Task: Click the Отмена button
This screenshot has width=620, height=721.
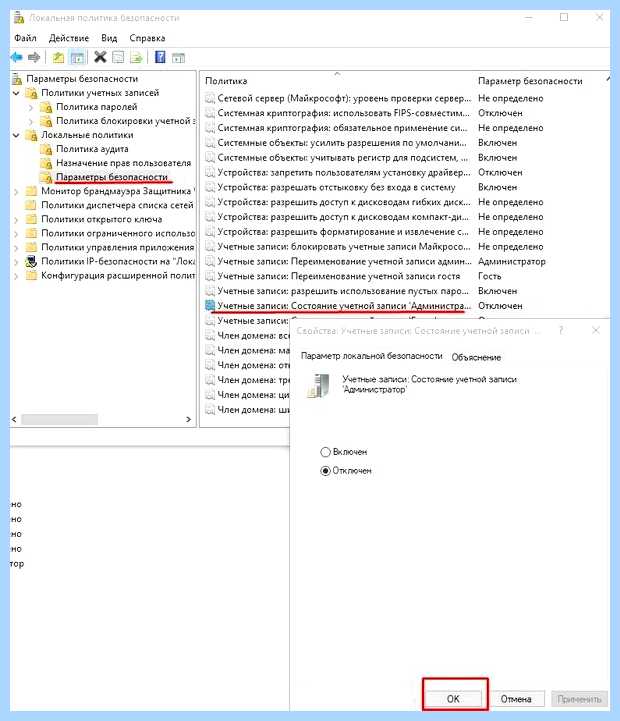Action: (x=516, y=699)
